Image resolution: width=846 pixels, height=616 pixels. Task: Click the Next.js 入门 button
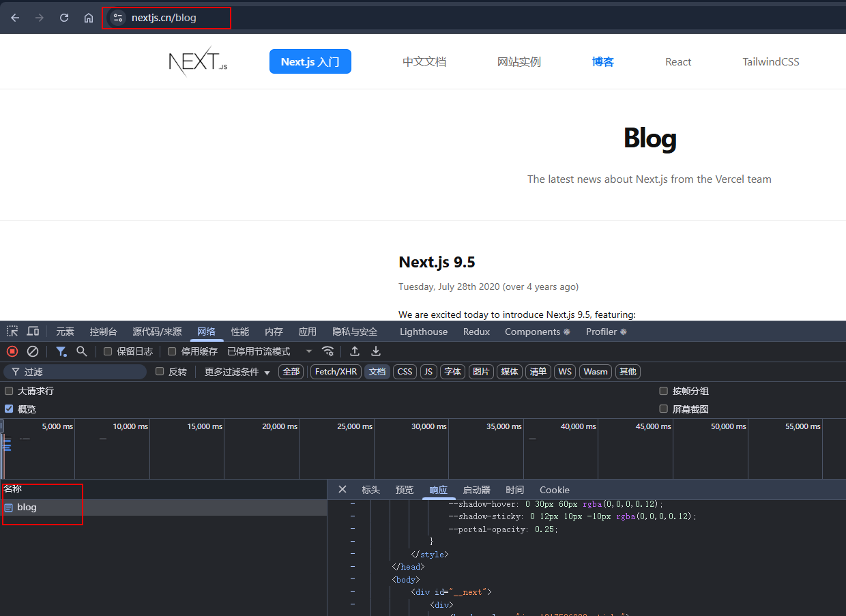[x=310, y=61]
